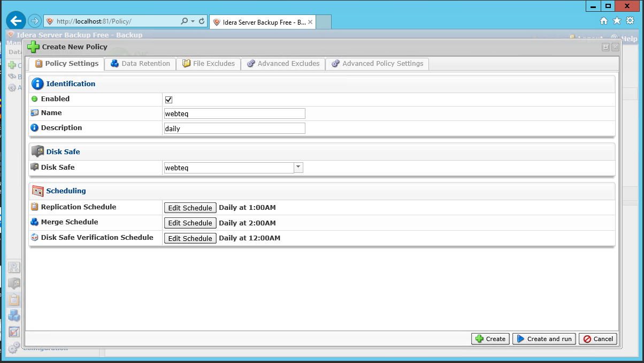This screenshot has width=644, height=363.
Task: Open browser tools gear icon
Action: pyautogui.click(x=630, y=21)
